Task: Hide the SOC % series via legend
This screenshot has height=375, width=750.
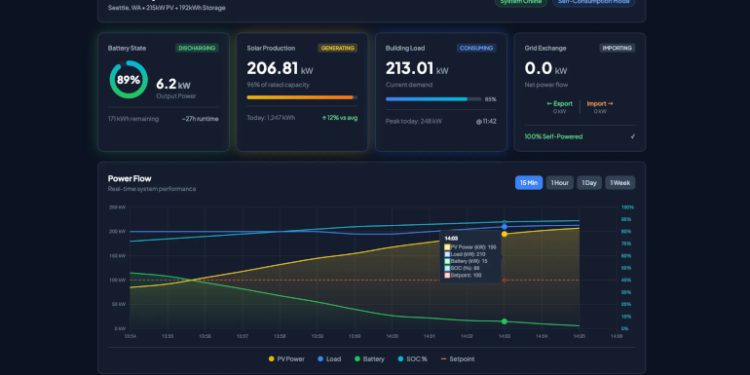Action: pyautogui.click(x=412, y=359)
